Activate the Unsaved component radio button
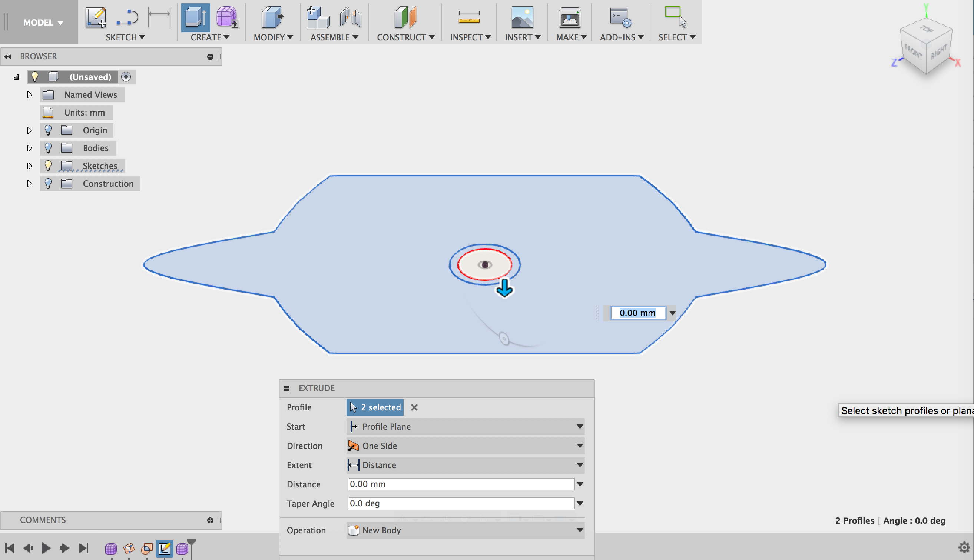Screen dimensions: 974x560 click(126, 77)
